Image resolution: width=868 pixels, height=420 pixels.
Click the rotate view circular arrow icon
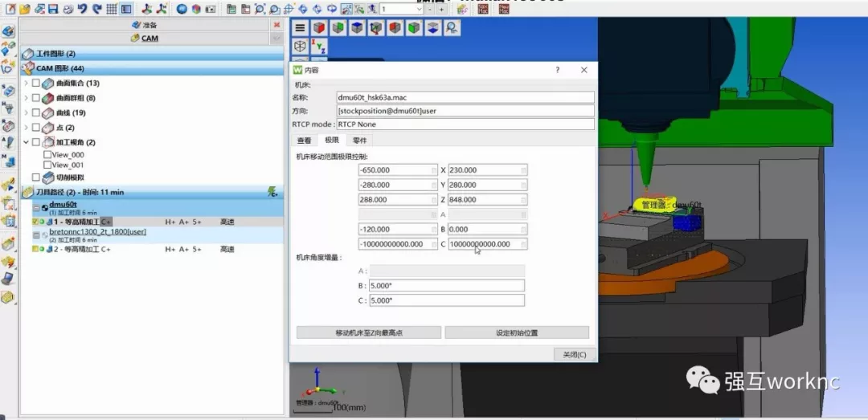tap(332, 9)
